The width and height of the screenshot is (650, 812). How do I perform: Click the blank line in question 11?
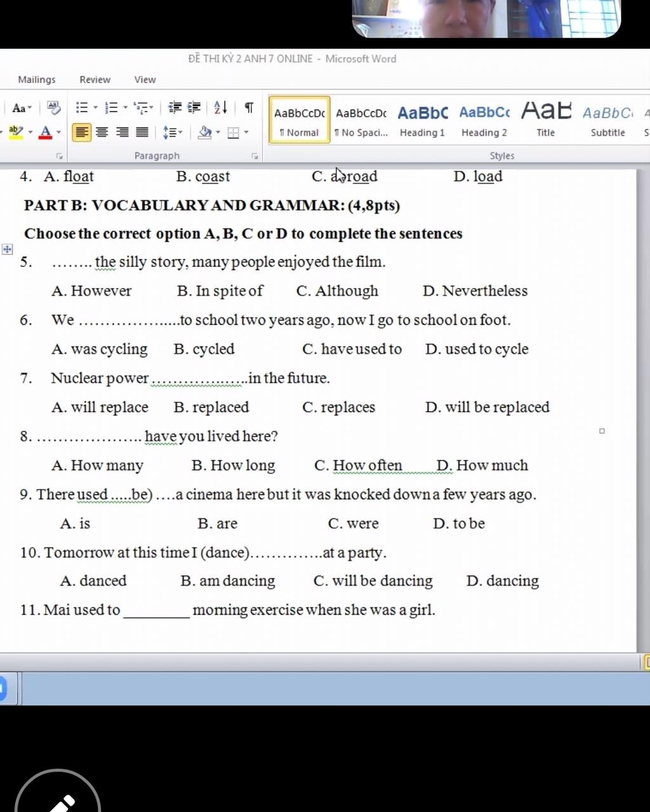[156, 612]
